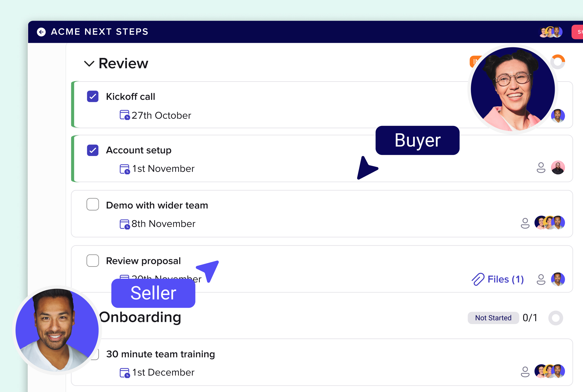The height and width of the screenshot is (392, 583).
Task: Click the 0/1 Onboarding progress ring
Action: click(556, 318)
